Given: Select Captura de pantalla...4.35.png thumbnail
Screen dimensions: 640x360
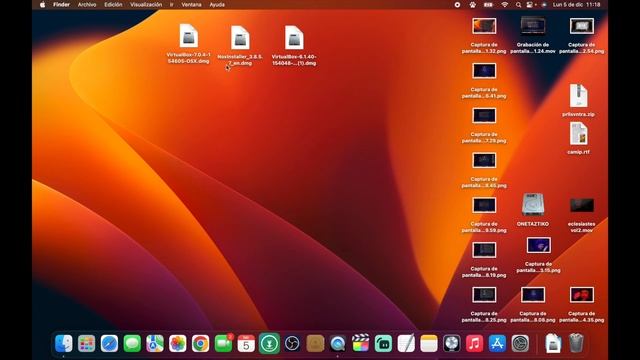Looking at the screenshot, I should point(582,295).
